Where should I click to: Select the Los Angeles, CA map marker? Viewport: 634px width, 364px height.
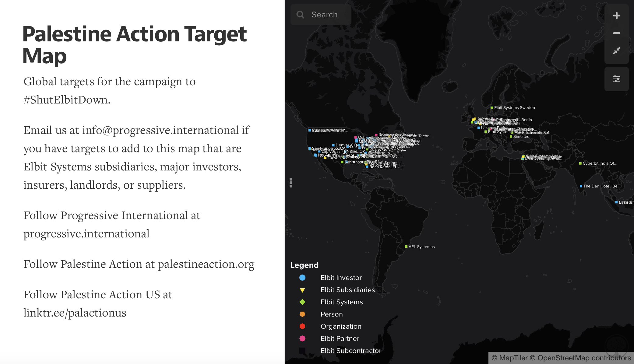tap(315, 155)
